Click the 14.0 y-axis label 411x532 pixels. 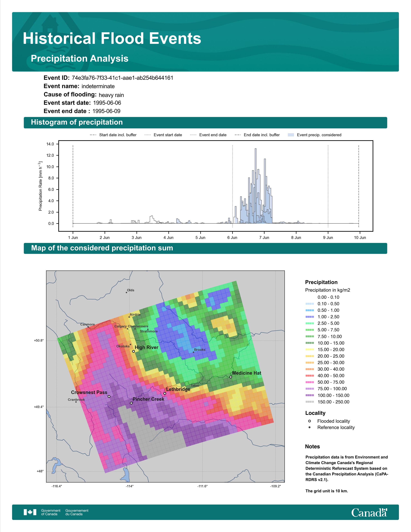pos(50,144)
